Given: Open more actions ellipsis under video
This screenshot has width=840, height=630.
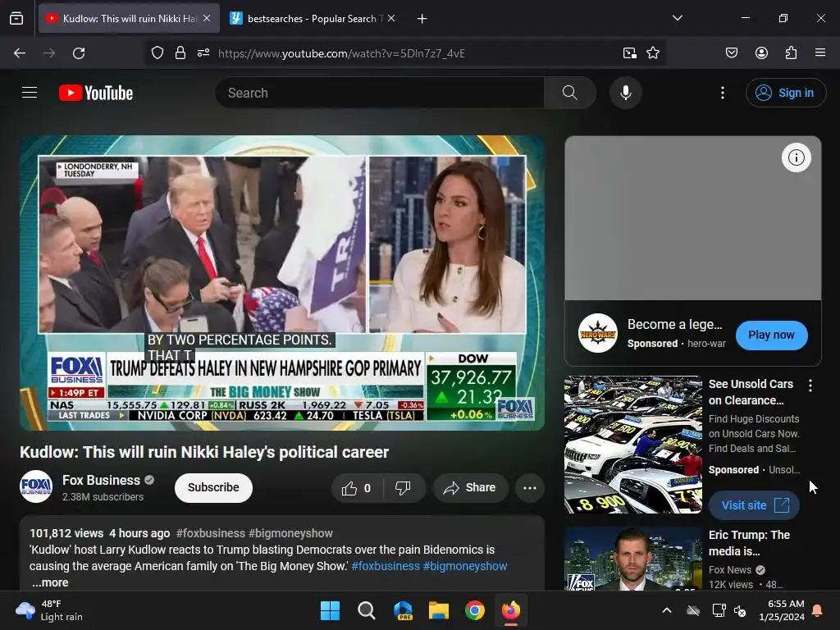Looking at the screenshot, I should (x=530, y=488).
